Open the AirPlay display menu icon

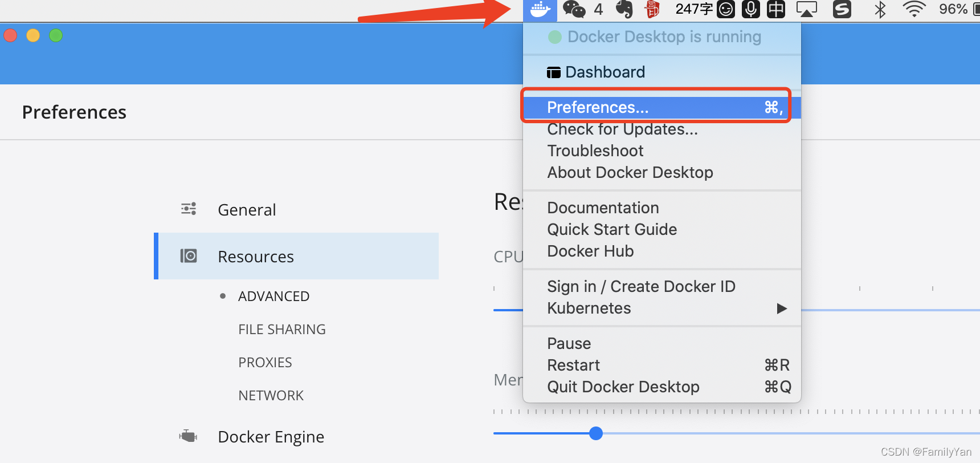(x=807, y=9)
